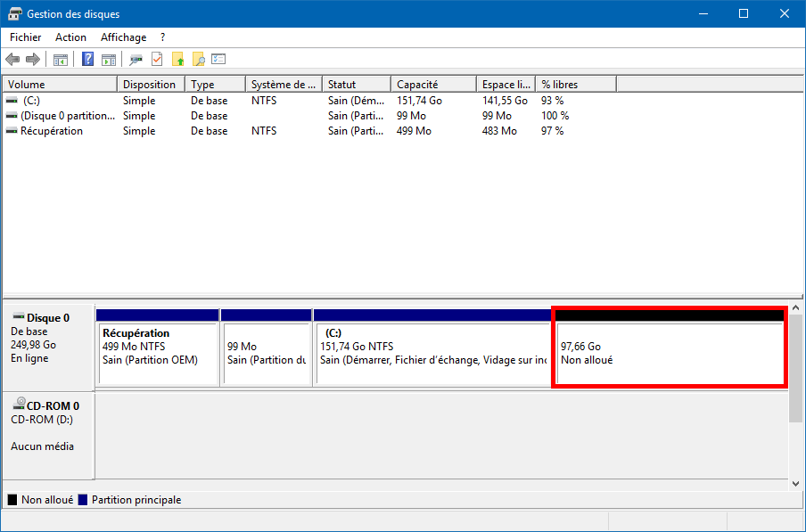The width and height of the screenshot is (806, 532).
Task: Select the (Disque 0 partition... volume row
Action: coord(68,116)
